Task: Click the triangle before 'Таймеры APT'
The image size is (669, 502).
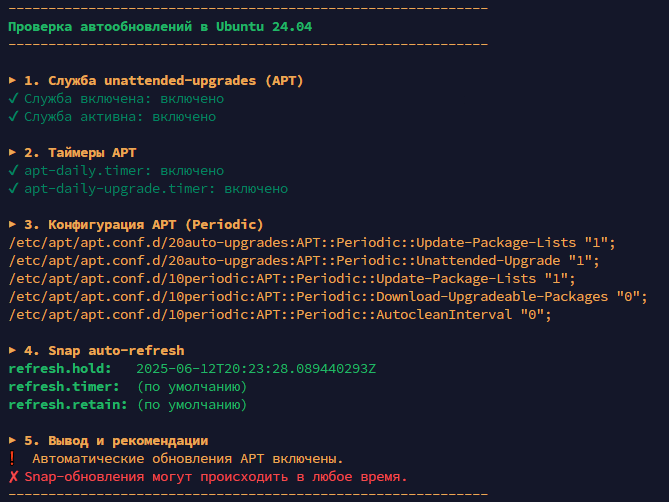Action: [12, 152]
